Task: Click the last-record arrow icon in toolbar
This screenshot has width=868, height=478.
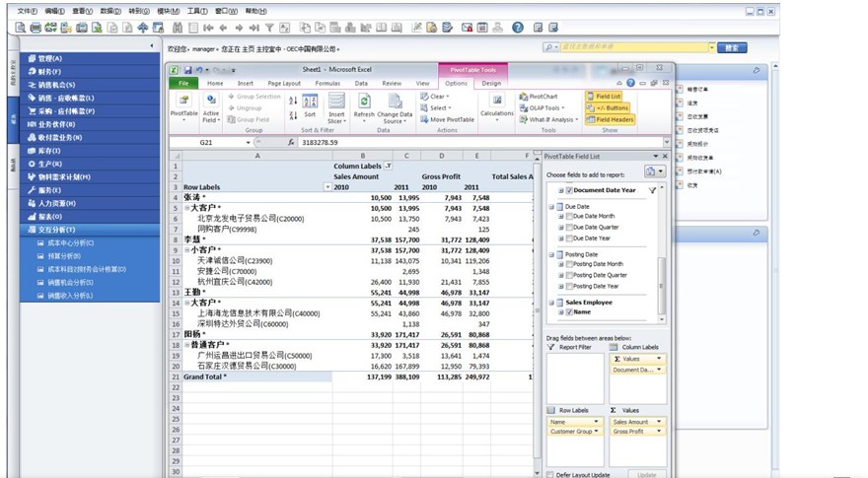Action: 254,28
